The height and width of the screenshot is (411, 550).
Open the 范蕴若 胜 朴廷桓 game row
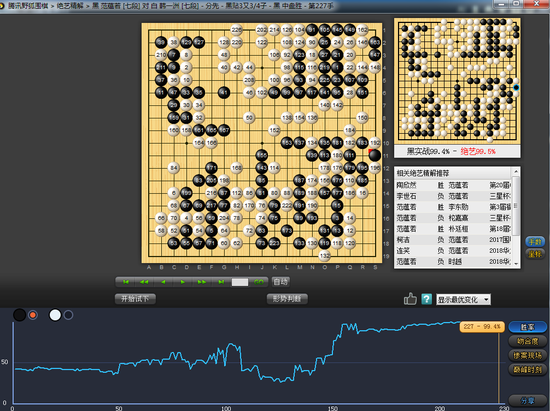coord(453,229)
